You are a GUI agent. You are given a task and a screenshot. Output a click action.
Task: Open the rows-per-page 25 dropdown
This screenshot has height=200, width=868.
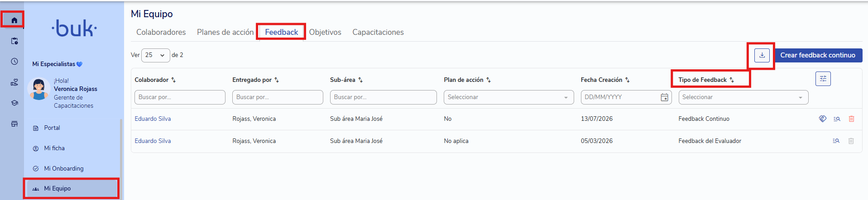(156, 55)
